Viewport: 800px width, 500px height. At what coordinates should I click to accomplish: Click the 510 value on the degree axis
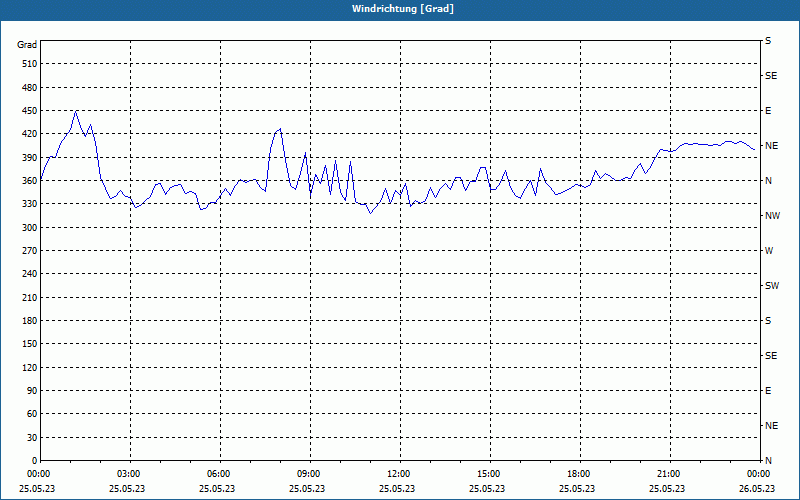click(x=30, y=64)
